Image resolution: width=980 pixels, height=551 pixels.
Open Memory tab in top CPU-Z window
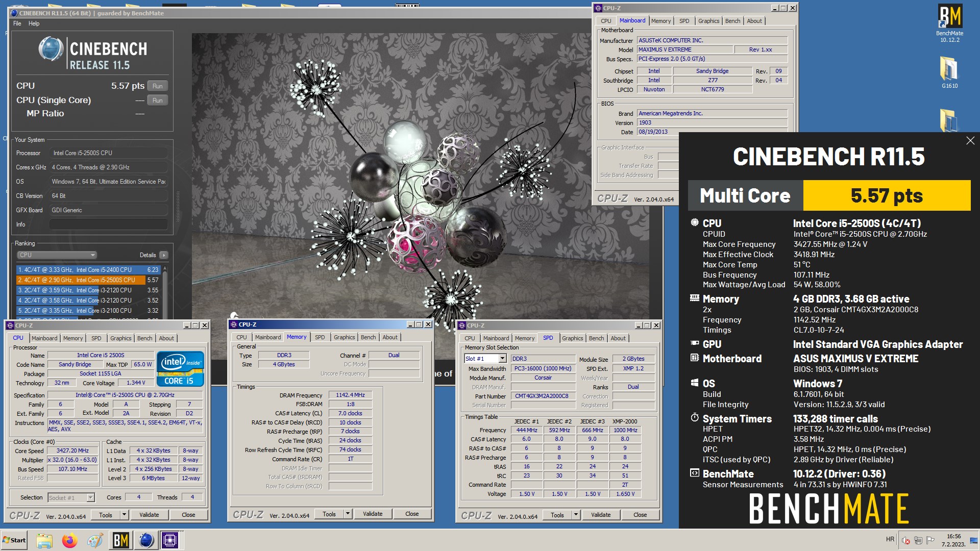(660, 21)
